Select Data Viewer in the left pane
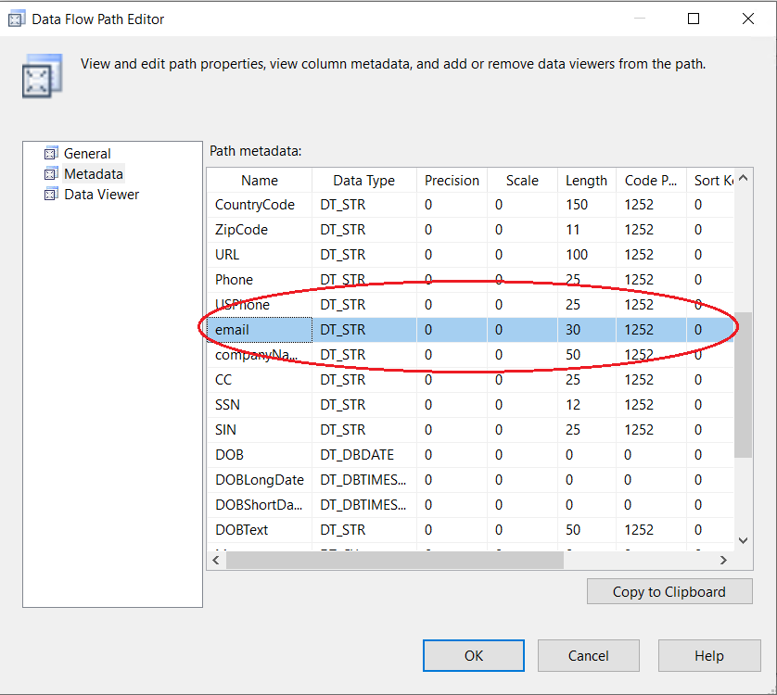This screenshot has width=777, height=695. coord(101,194)
